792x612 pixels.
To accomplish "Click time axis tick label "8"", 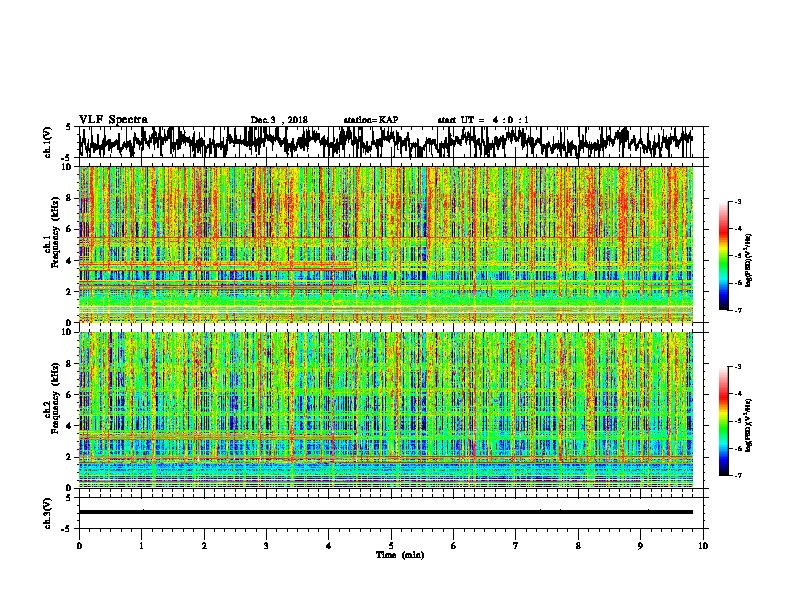I will (x=578, y=546).
